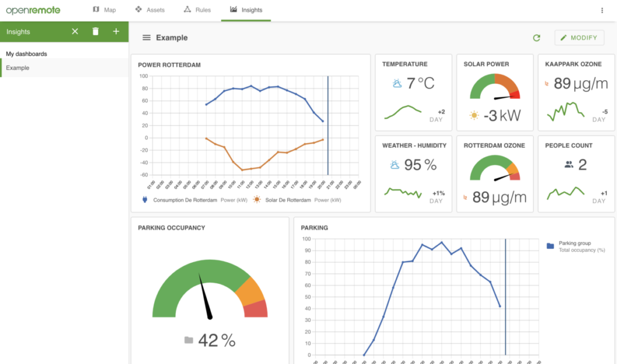Open the Assets tab
617x364 pixels.
[150, 10]
